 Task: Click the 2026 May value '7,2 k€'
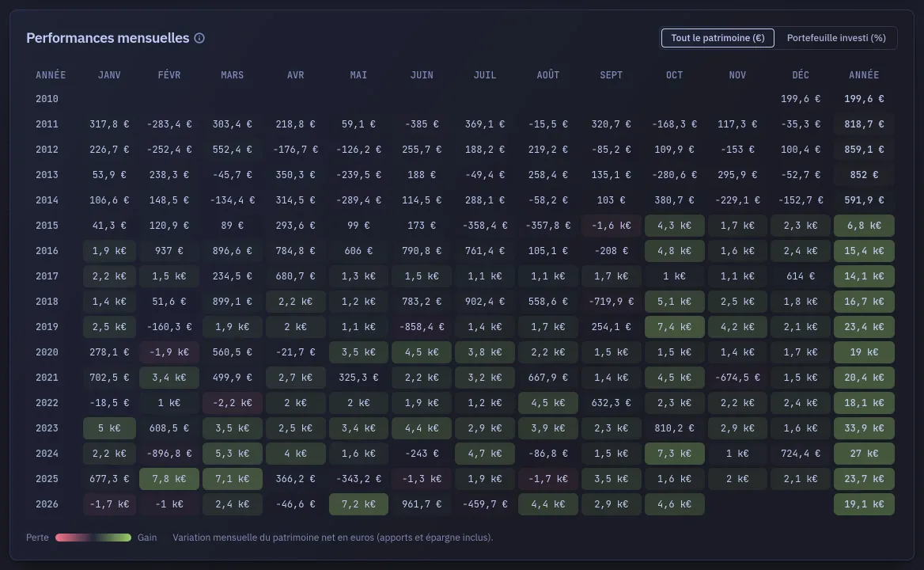(358, 504)
